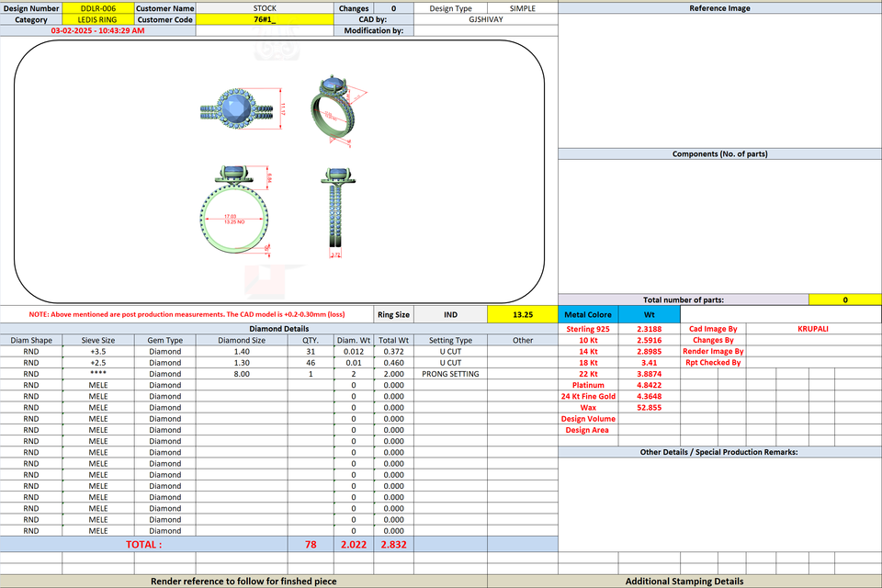Select the blue Metal Colore header cell
882x588 pixels.
(588, 314)
